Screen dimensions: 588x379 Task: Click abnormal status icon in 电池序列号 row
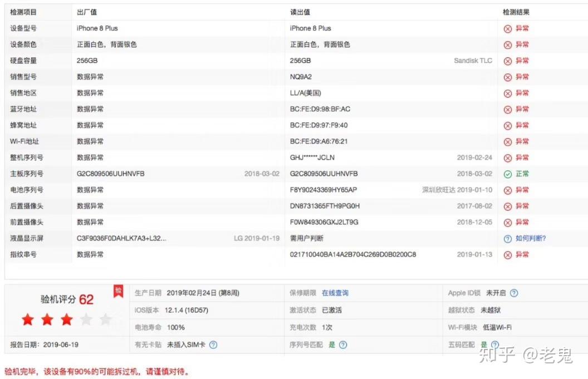click(507, 190)
